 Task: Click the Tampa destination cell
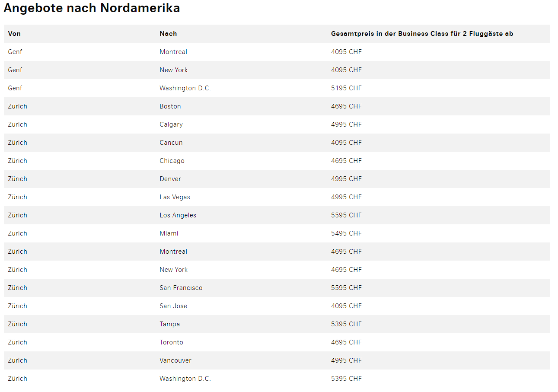coord(169,324)
